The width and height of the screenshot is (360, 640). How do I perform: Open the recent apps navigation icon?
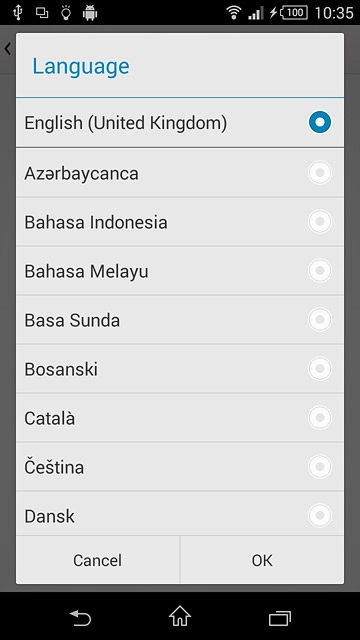280,618
